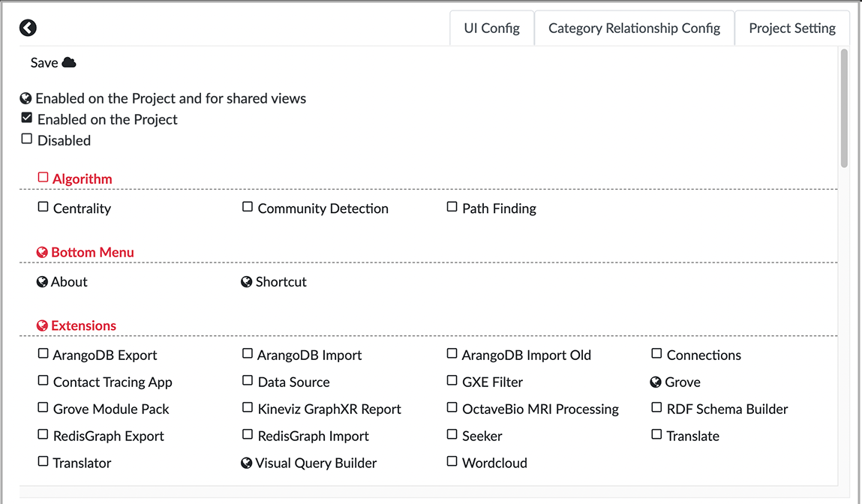The image size is (862, 504).
Task: Check the Enabled on the Project checkbox
Action: pyautogui.click(x=26, y=118)
